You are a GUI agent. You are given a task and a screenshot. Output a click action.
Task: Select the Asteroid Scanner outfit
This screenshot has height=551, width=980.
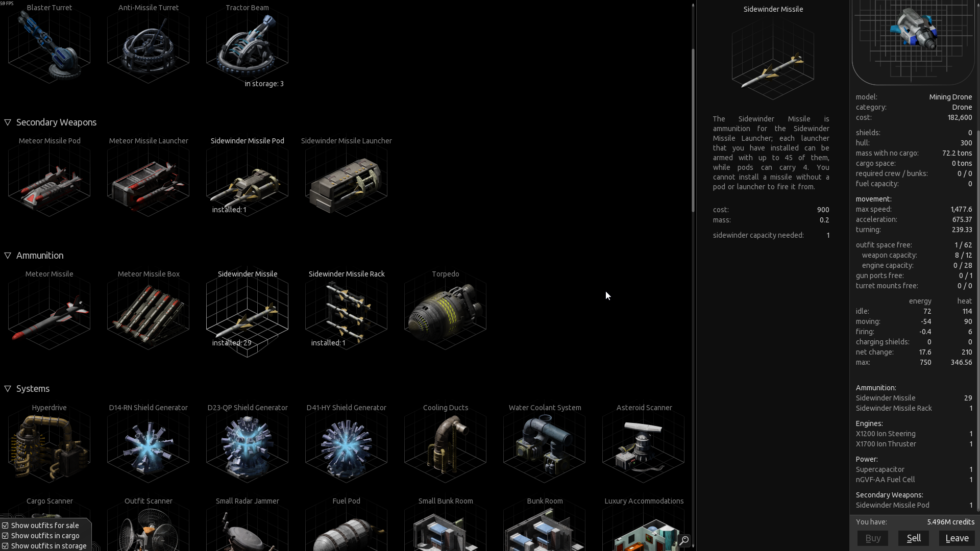pos(644,443)
